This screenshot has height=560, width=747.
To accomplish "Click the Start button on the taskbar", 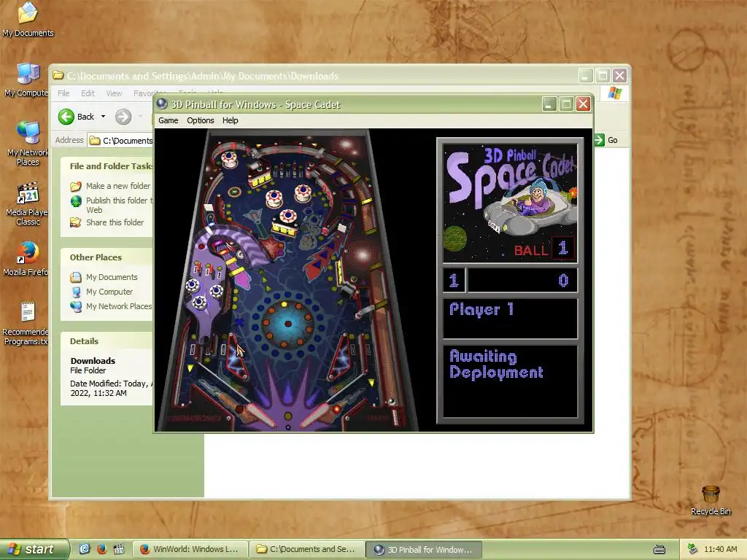I will (x=35, y=549).
